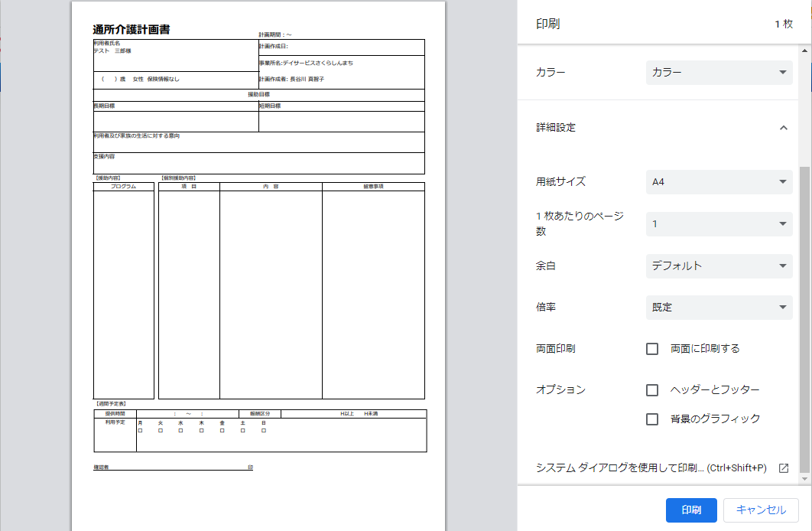Viewport: 812px width, 531px height.
Task: Click the 背景のグラフィック label text
Action: (x=715, y=419)
